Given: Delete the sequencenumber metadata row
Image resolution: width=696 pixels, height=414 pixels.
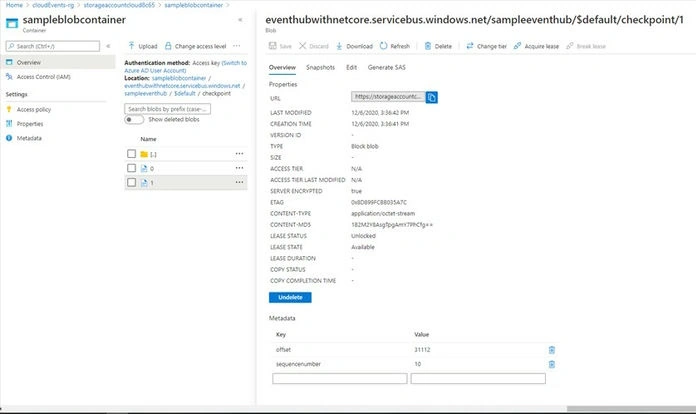Looking at the screenshot, I should [552, 364].
